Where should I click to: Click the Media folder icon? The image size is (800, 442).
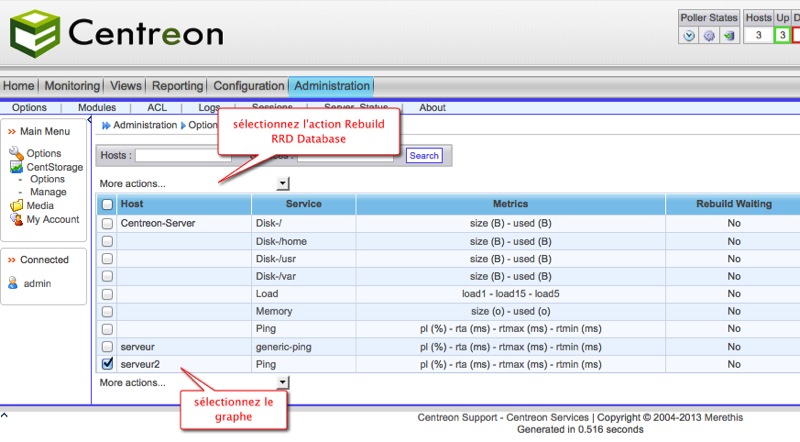coord(15,206)
